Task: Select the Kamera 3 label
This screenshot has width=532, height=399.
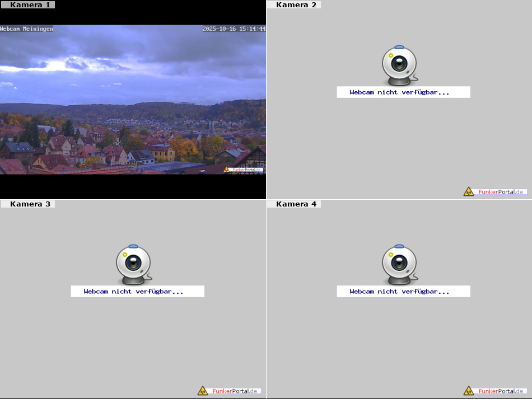Action: [30, 204]
